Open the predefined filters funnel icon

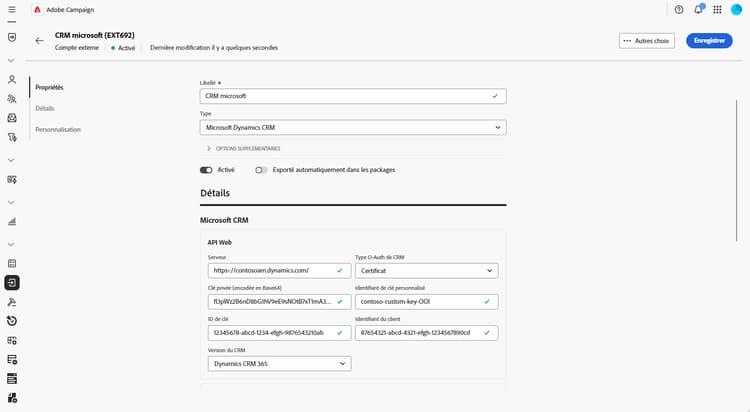(12, 137)
